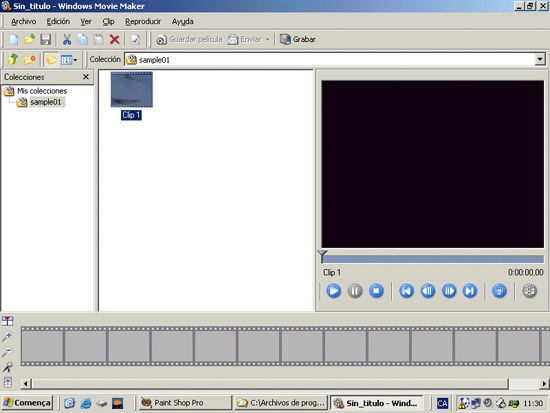
Task: Click the timeline Zoom in magnifier
Action: click(x=7, y=336)
